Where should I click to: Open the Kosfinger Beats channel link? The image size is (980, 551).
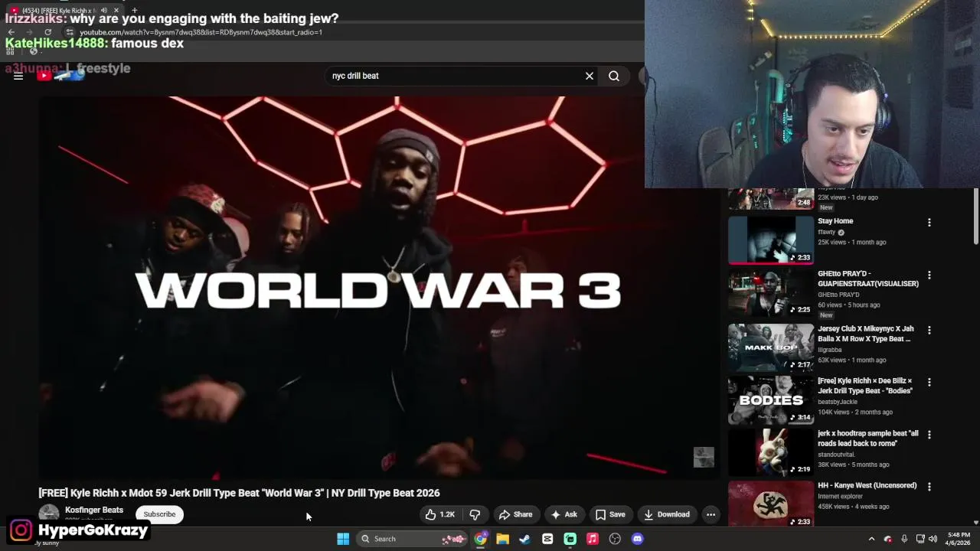point(94,510)
